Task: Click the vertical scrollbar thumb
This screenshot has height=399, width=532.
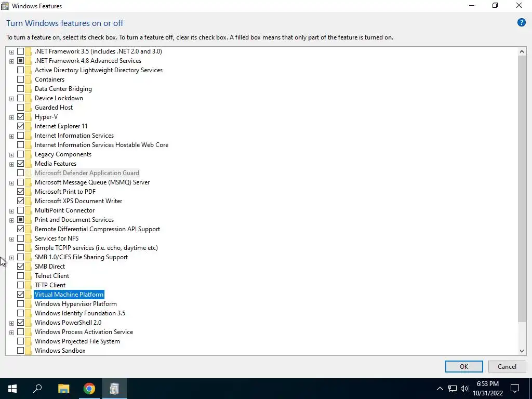Action: coord(522,189)
